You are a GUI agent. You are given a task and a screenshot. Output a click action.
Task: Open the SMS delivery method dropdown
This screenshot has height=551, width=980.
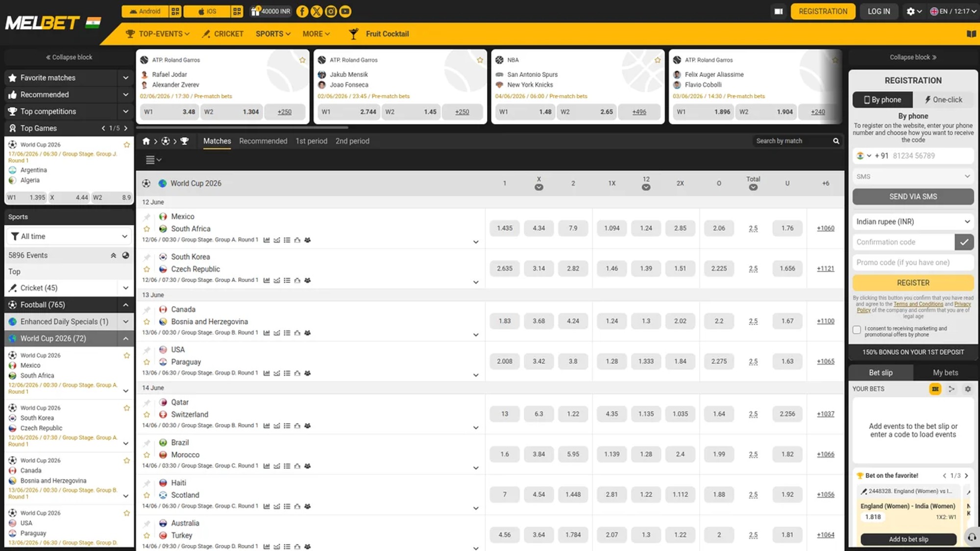[x=913, y=176]
